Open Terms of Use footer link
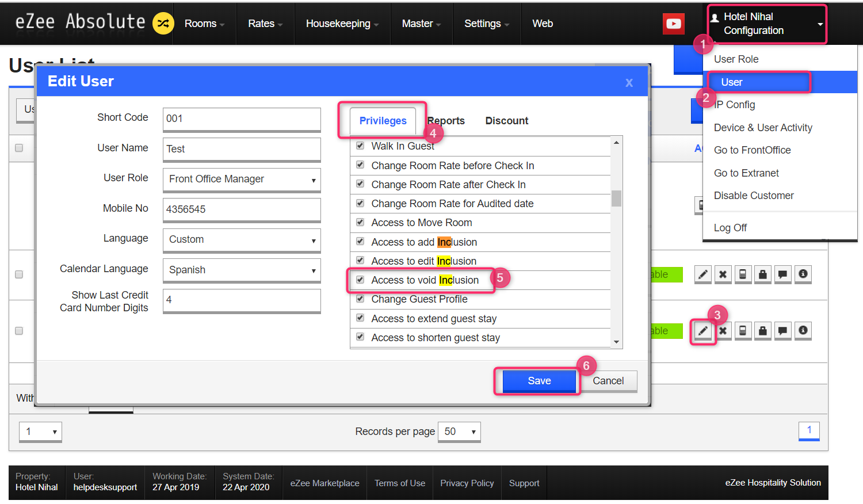Image resolution: width=863 pixels, height=504 pixels. [x=400, y=483]
